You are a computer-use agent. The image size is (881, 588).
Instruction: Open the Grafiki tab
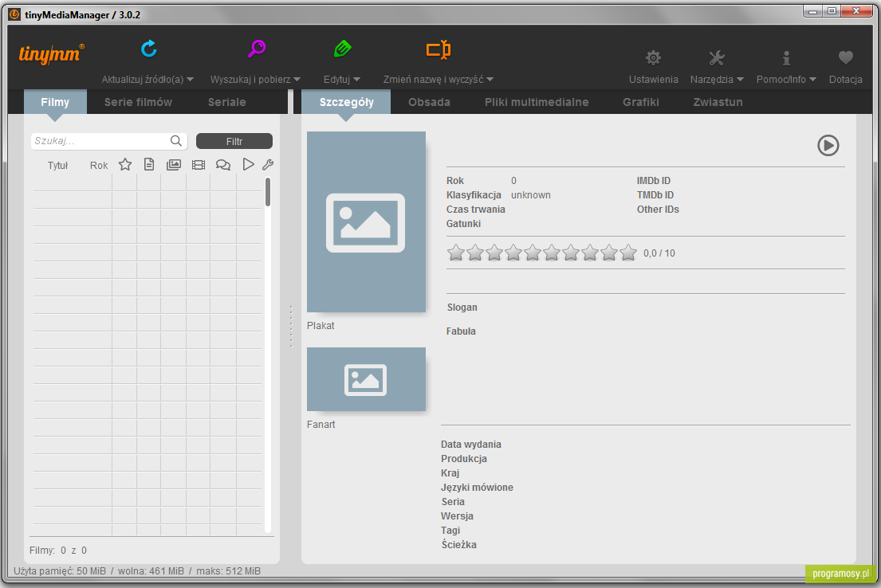tap(640, 102)
